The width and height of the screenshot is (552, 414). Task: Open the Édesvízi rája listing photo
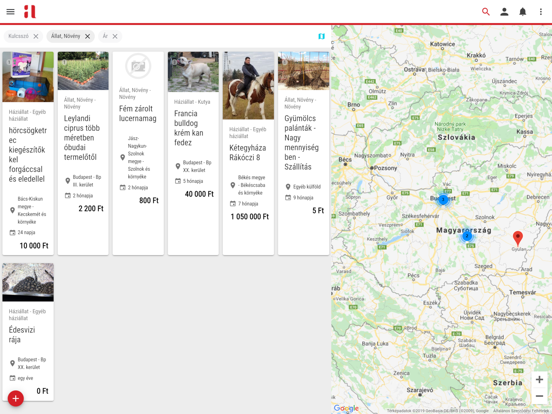28,282
